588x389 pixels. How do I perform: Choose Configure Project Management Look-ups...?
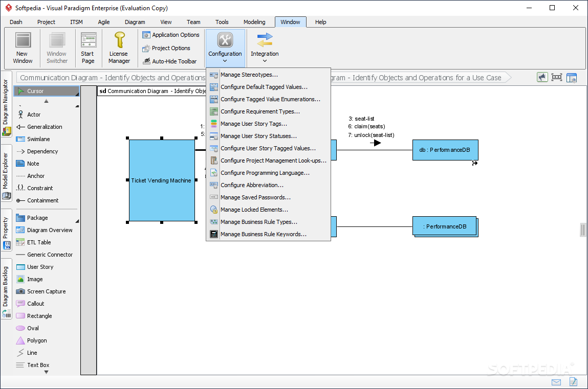click(269, 161)
